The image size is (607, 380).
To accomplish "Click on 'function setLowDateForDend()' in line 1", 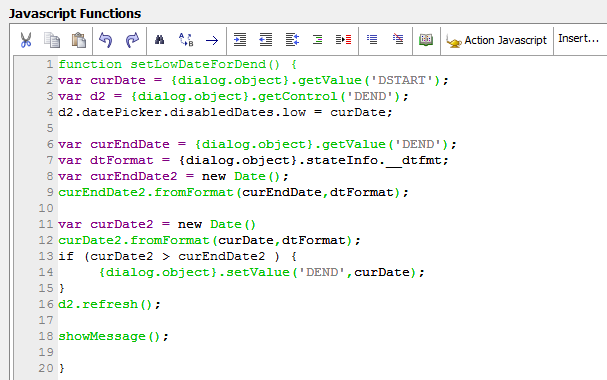I will click(169, 64).
